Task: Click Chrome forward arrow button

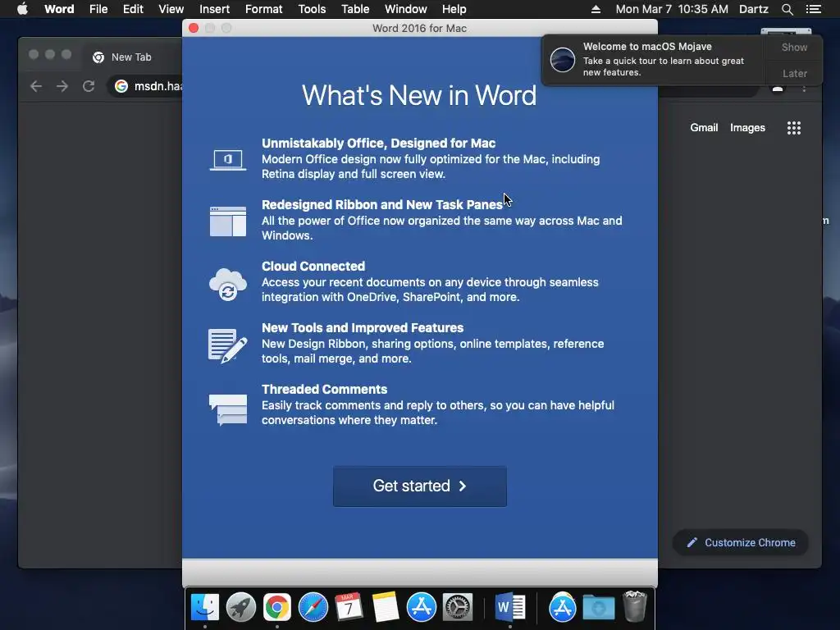Action: (x=62, y=86)
